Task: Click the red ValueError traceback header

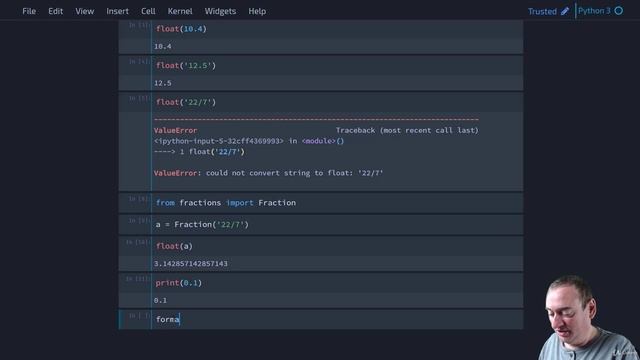Action: point(176,131)
